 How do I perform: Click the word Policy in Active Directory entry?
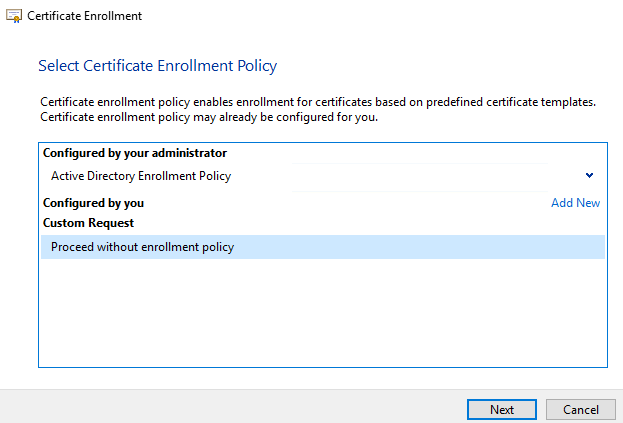coord(215,176)
